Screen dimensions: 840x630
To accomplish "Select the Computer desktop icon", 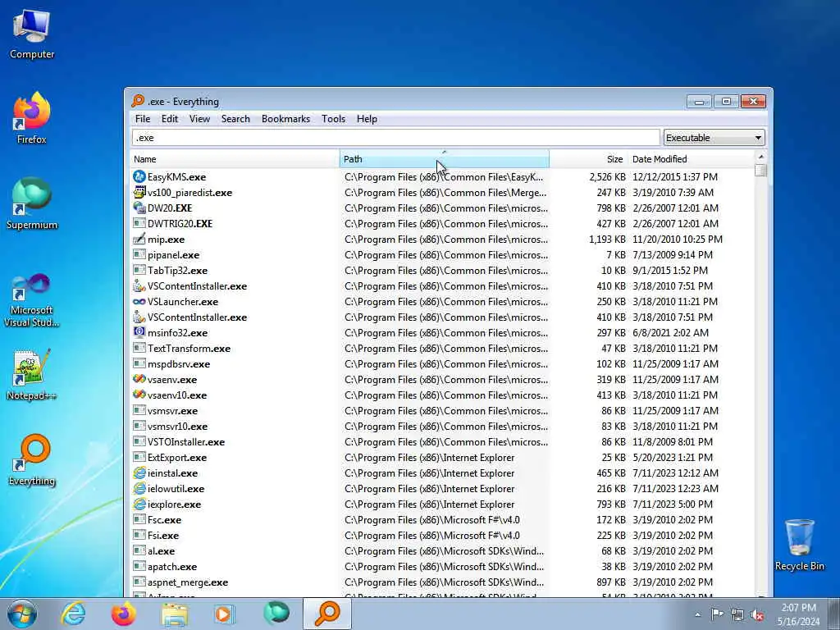I will [x=32, y=33].
